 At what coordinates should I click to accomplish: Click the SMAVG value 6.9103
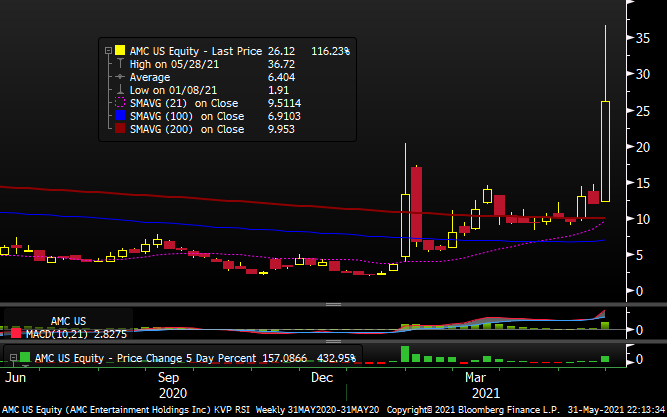point(284,116)
